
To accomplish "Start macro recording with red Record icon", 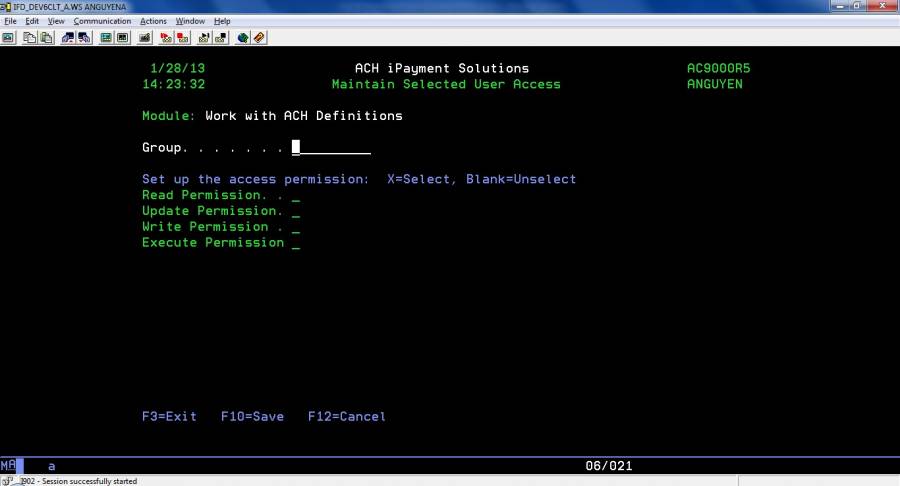I will (x=166, y=38).
